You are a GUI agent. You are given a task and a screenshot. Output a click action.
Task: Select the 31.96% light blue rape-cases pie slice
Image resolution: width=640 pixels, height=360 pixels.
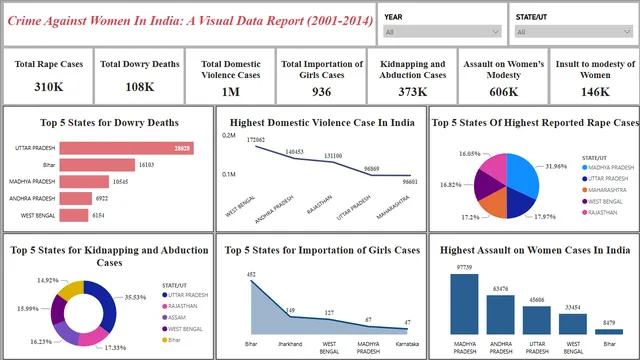(523, 176)
